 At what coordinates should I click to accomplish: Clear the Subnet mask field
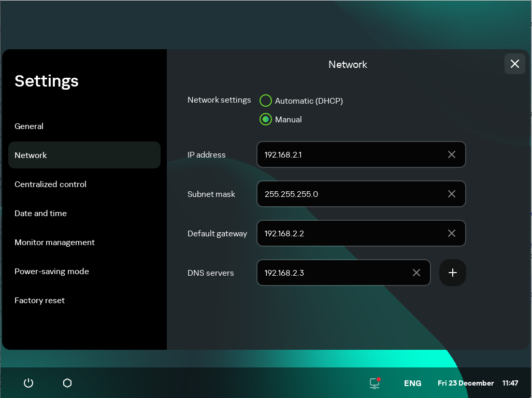451,194
